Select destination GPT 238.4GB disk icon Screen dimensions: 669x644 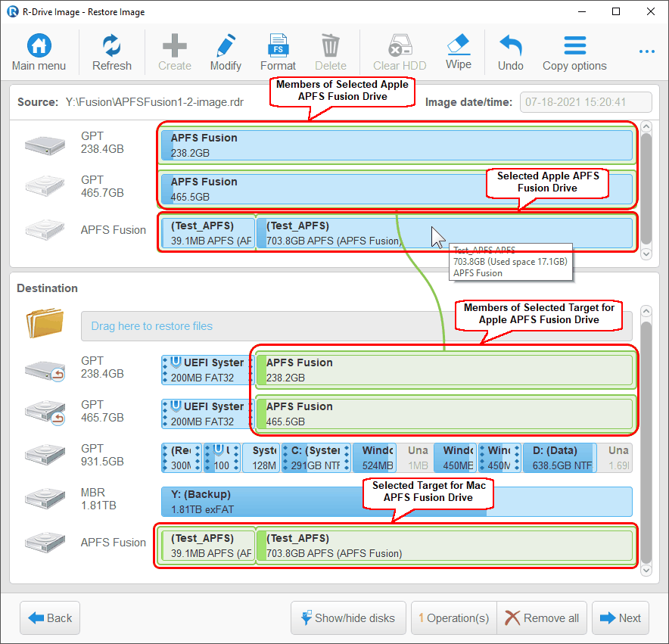pos(45,369)
